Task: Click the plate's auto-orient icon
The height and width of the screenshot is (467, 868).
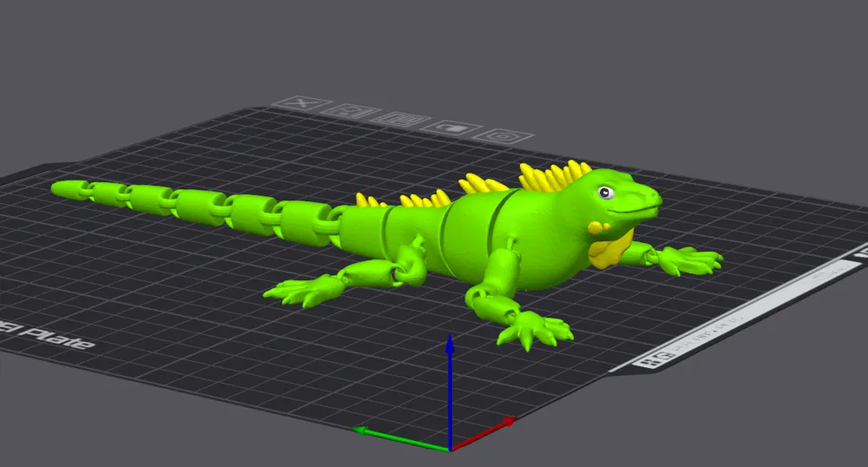Action: click(351, 111)
